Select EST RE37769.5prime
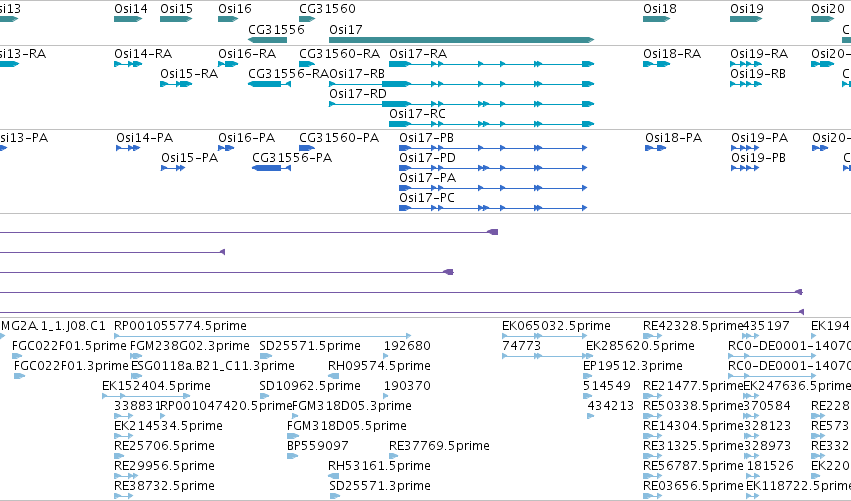 pos(440,446)
